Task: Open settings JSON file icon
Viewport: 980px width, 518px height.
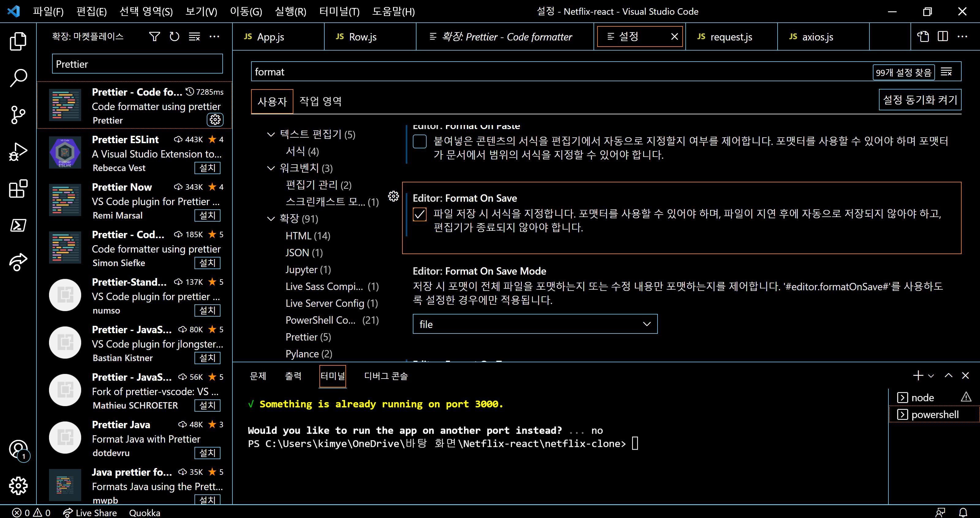Action: click(923, 36)
